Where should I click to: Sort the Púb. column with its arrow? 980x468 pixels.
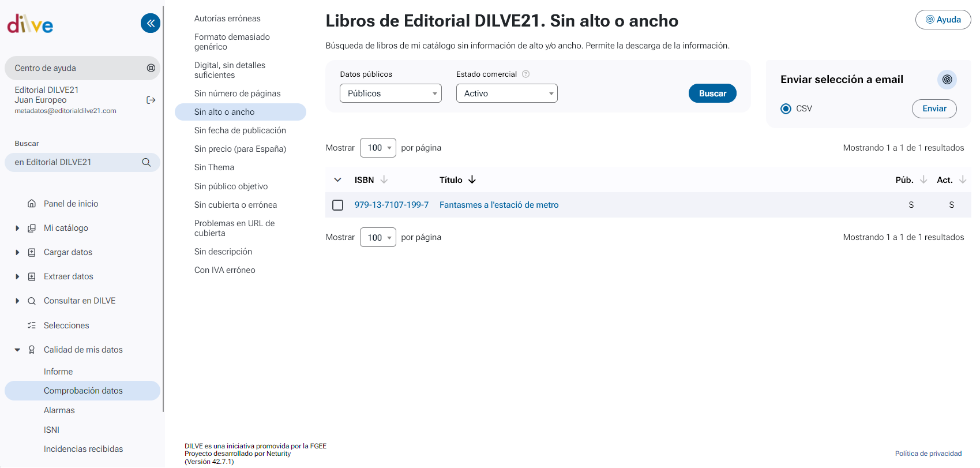923,180
